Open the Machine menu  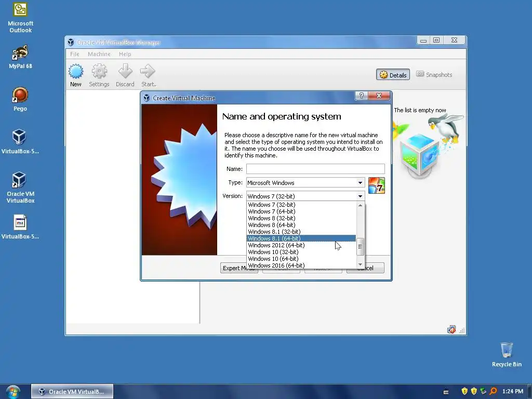point(99,54)
